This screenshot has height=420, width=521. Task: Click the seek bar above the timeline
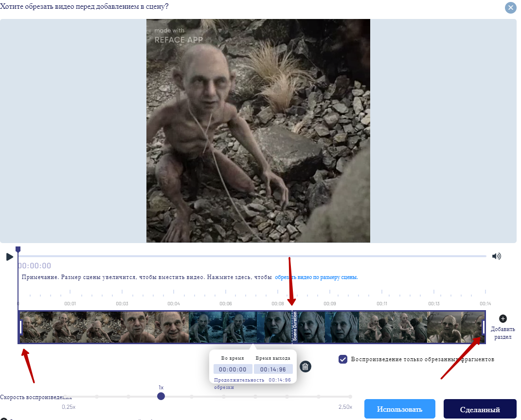point(252,256)
